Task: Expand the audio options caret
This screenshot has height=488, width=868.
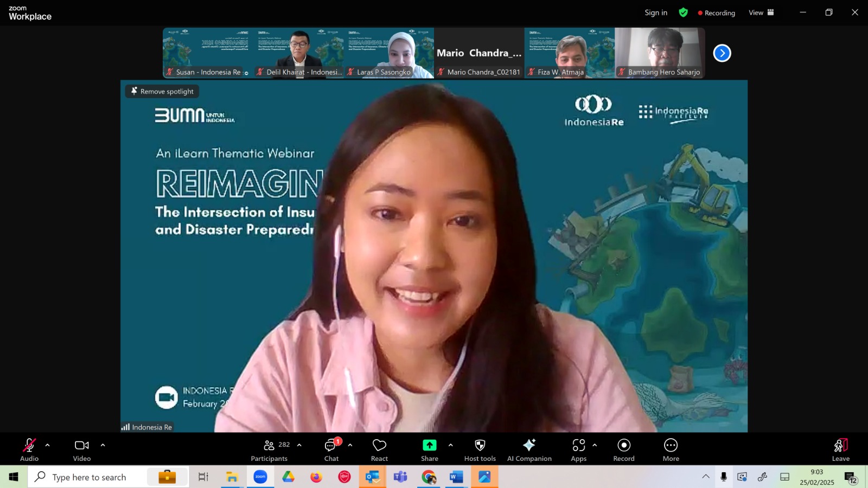Action: [47, 445]
